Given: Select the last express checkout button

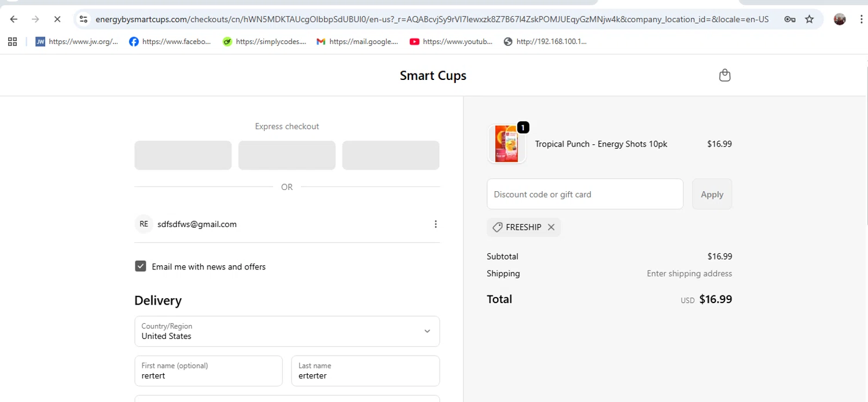Looking at the screenshot, I should [391, 155].
